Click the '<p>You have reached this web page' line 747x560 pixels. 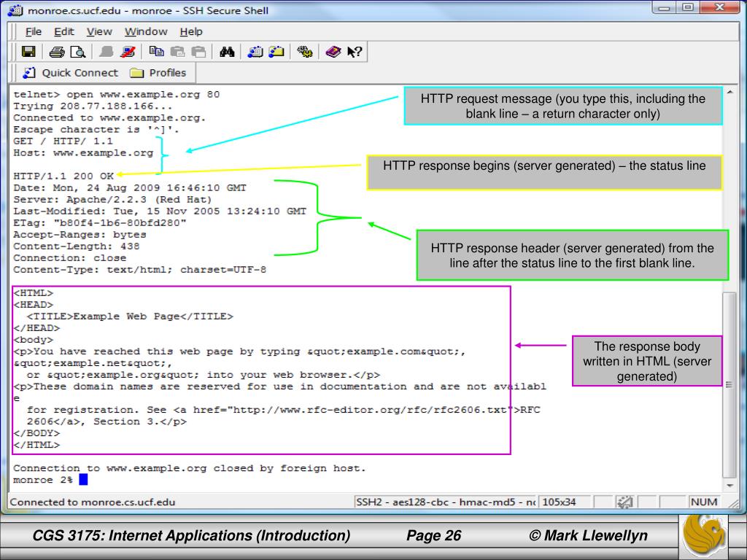pyautogui.click(x=239, y=351)
